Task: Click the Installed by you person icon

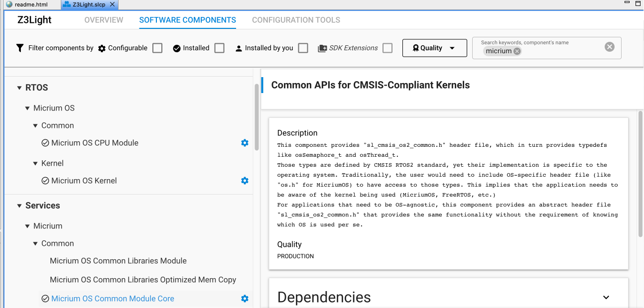Action: click(x=239, y=48)
